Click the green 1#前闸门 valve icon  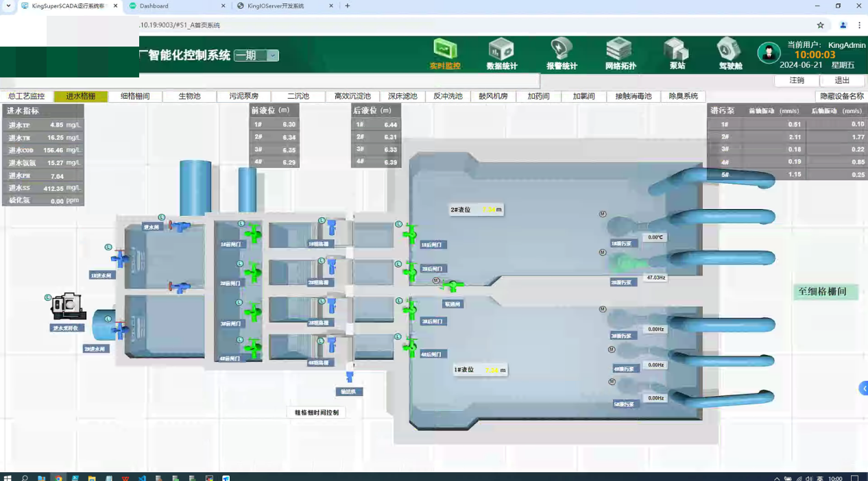(253, 233)
